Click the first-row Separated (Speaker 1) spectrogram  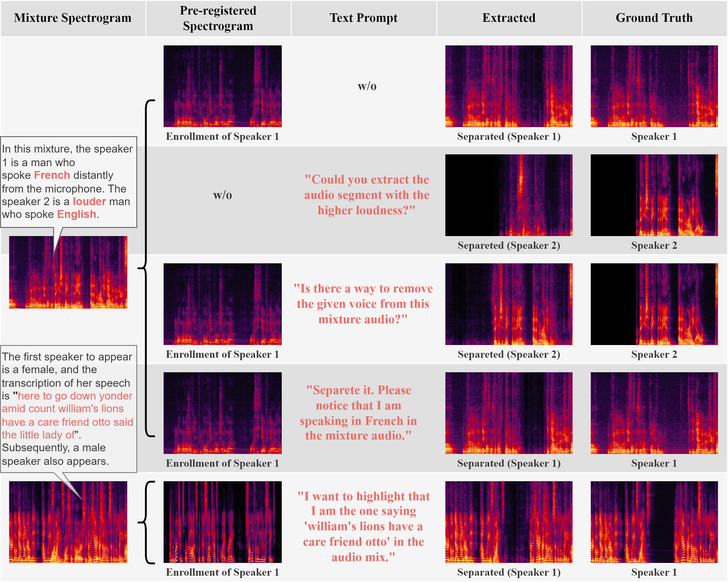509,86
